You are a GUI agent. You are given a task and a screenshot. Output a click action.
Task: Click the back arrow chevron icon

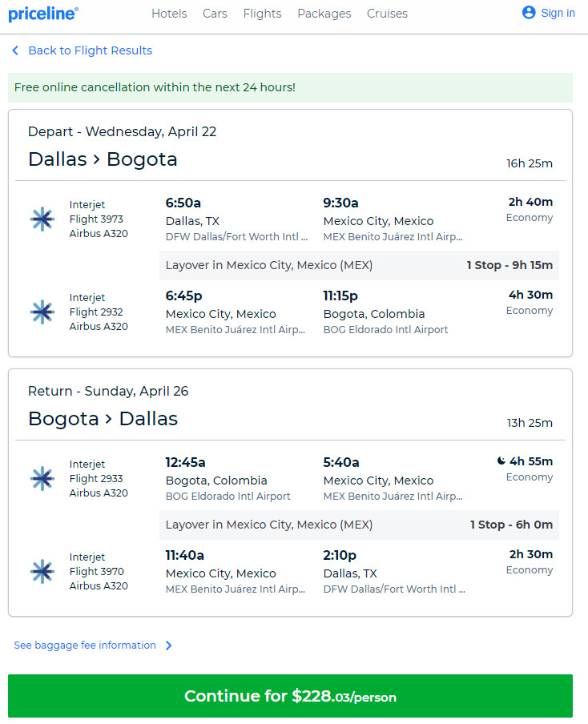tap(15, 50)
